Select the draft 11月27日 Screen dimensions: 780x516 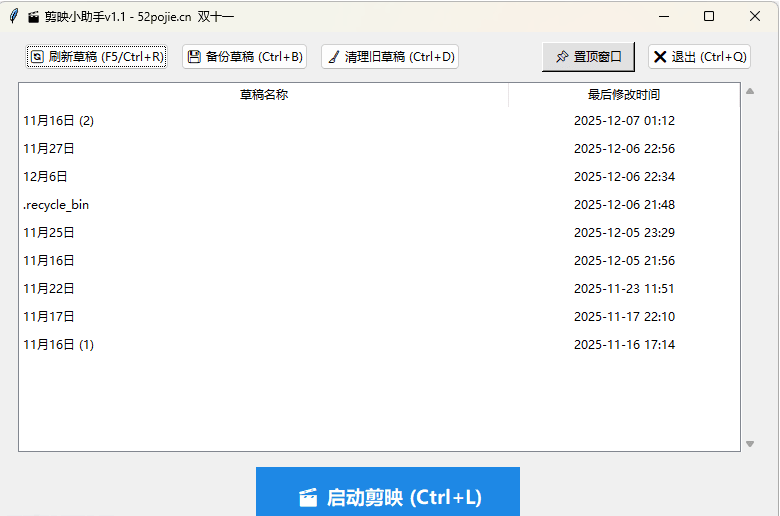coord(379,149)
